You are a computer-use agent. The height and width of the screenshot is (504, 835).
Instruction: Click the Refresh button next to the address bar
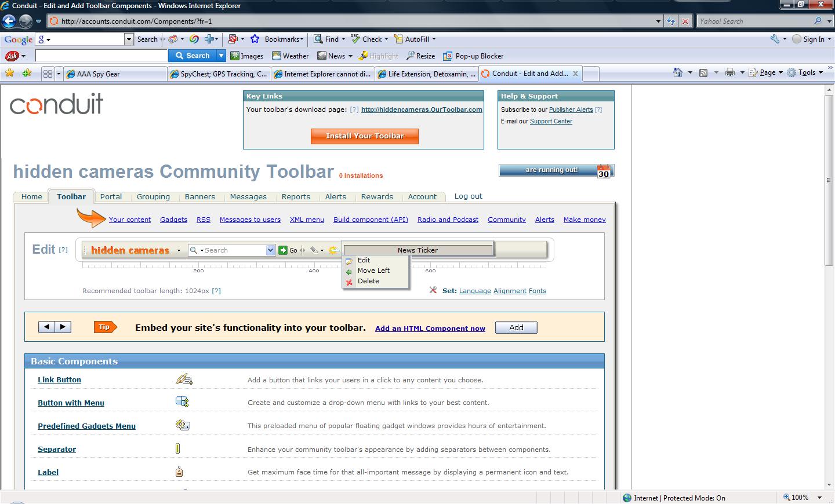(671, 21)
